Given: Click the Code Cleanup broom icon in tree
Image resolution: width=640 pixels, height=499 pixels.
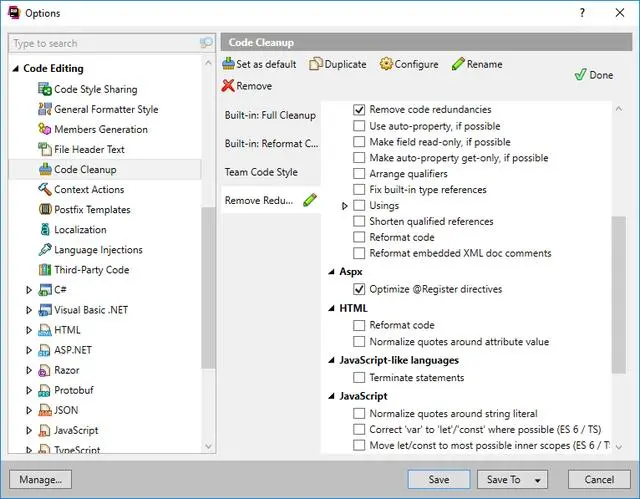Looking at the screenshot, I should (45, 169).
